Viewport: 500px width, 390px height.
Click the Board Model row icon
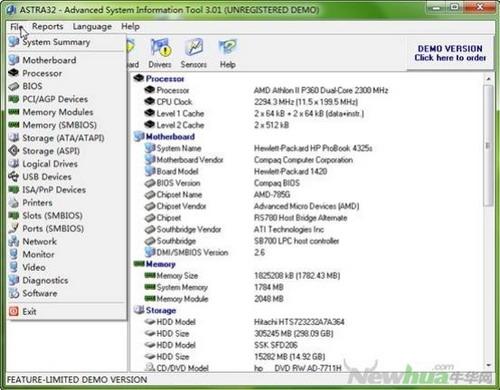[x=150, y=171]
